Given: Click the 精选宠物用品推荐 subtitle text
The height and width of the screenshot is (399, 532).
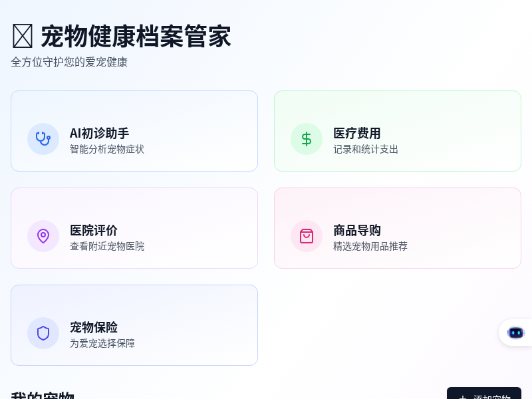Looking at the screenshot, I should (x=370, y=247).
